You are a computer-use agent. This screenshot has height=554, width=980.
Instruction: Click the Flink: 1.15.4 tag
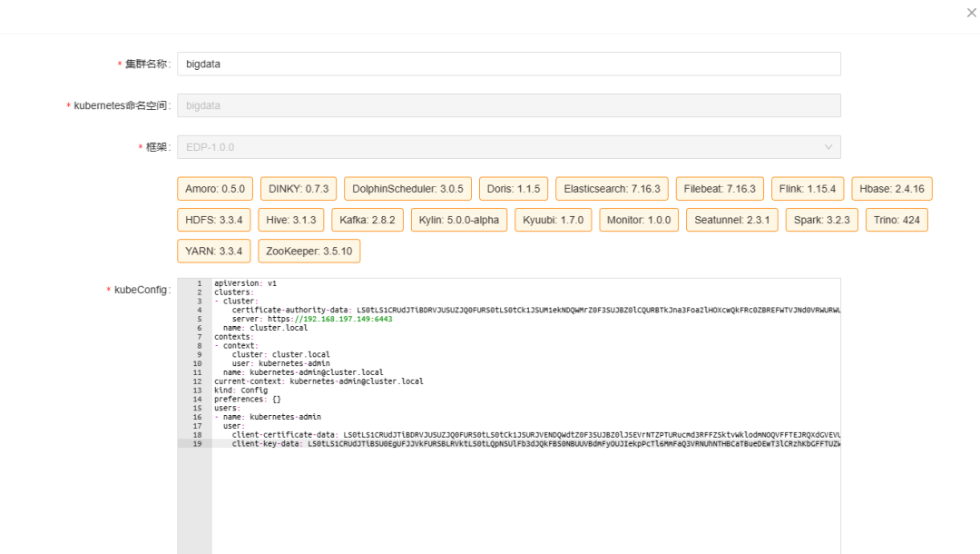pyautogui.click(x=807, y=189)
